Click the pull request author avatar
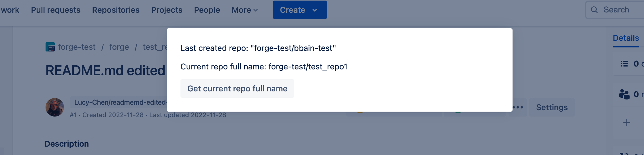 (55, 107)
